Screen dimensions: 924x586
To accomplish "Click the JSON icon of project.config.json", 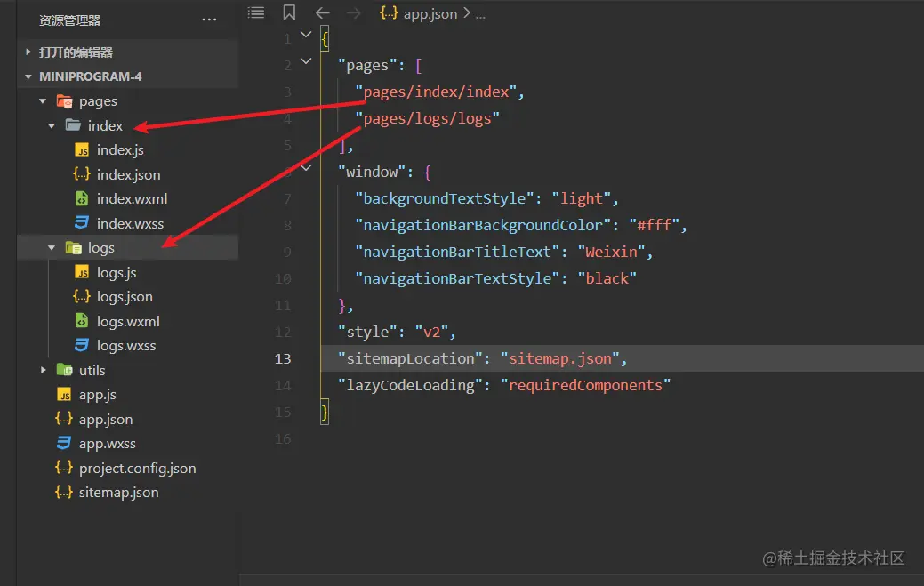I will coord(64,468).
